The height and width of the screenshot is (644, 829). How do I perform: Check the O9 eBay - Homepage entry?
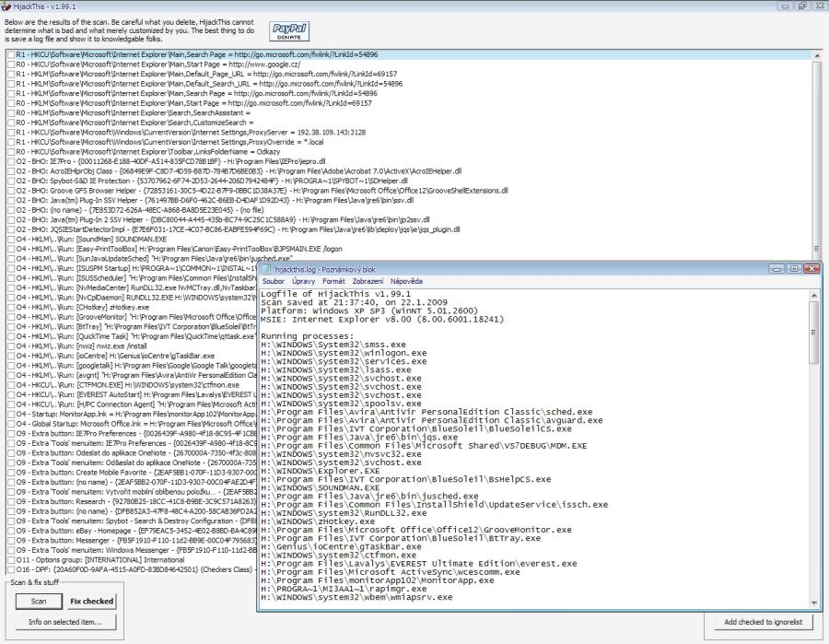click(x=11, y=531)
